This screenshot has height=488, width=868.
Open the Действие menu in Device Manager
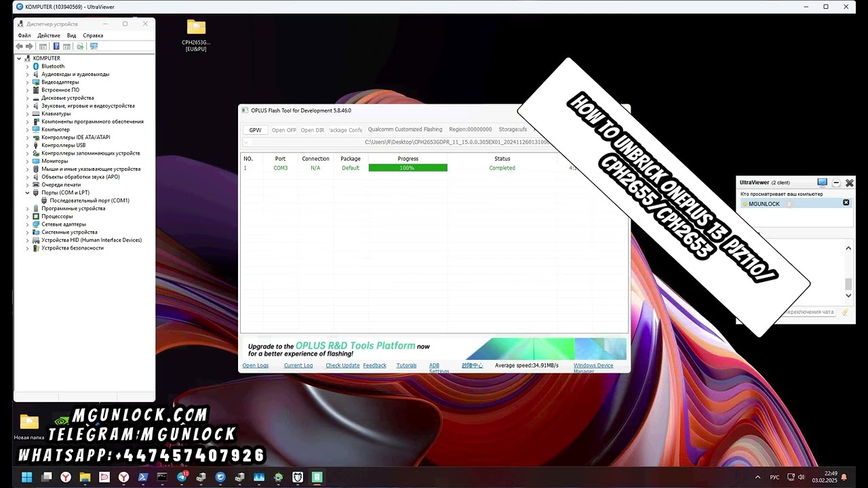[x=49, y=35]
